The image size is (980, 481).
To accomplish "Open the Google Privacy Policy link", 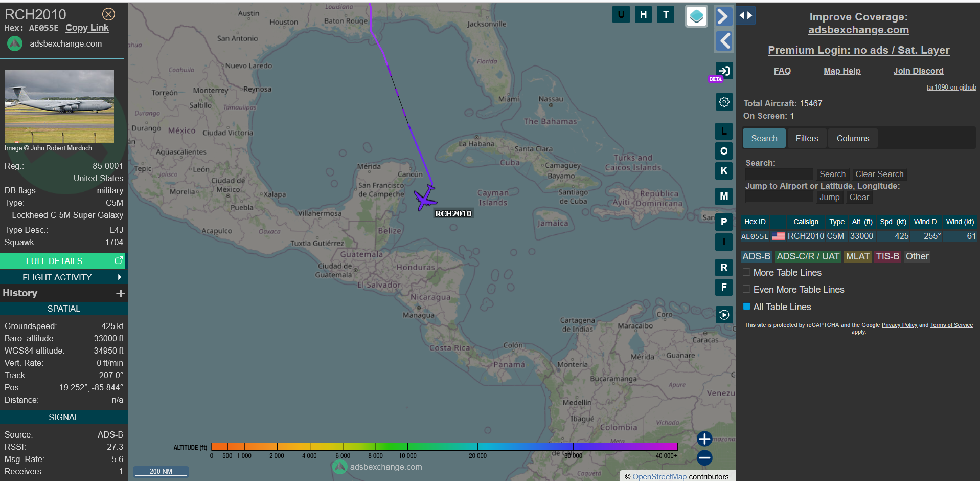I will [x=899, y=325].
